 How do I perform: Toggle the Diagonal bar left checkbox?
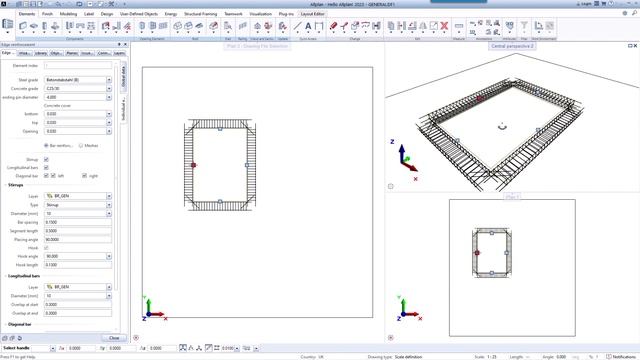point(53,176)
